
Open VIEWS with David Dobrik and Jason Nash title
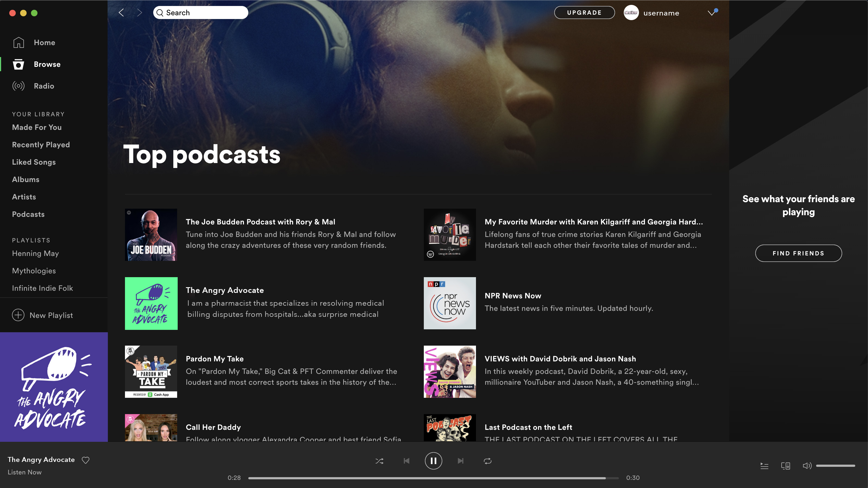point(560,359)
